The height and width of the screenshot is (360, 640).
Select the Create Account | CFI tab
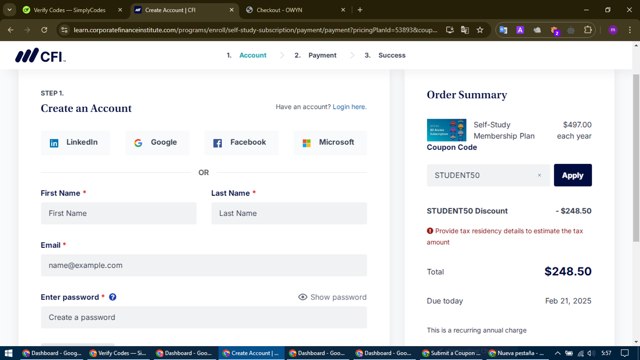point(184,10)
